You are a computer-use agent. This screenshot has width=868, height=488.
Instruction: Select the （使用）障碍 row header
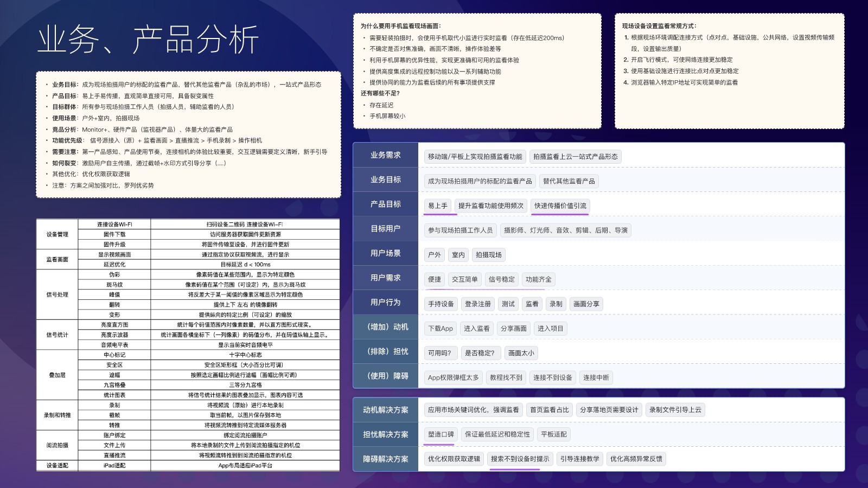click(x=386, y=376)
